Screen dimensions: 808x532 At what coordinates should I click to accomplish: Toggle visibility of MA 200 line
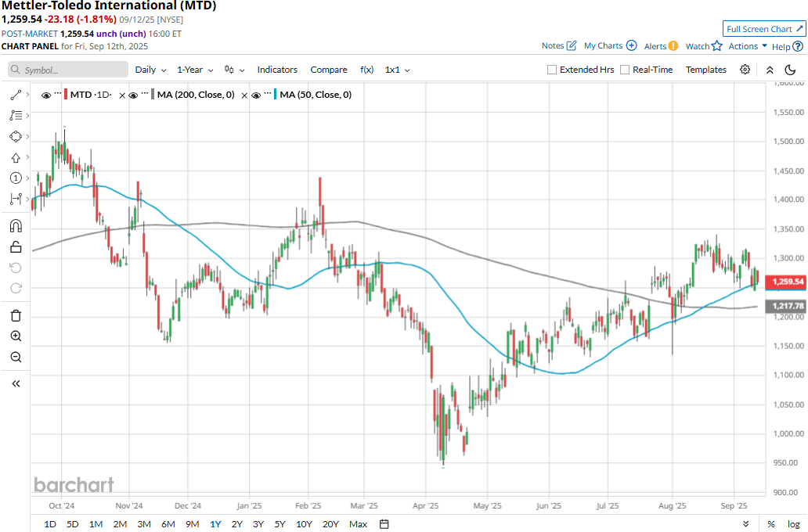pyautogui.click(x=133, y=95)
